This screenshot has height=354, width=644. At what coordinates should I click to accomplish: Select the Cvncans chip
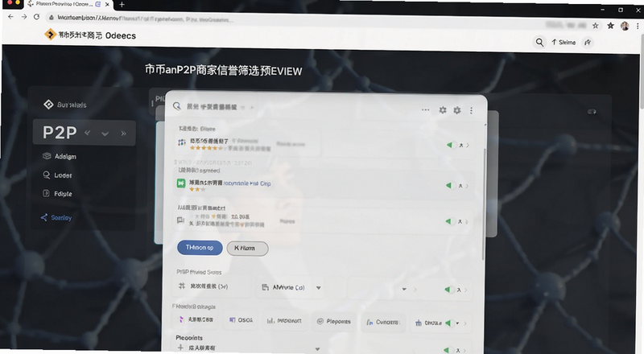point(383,323)
